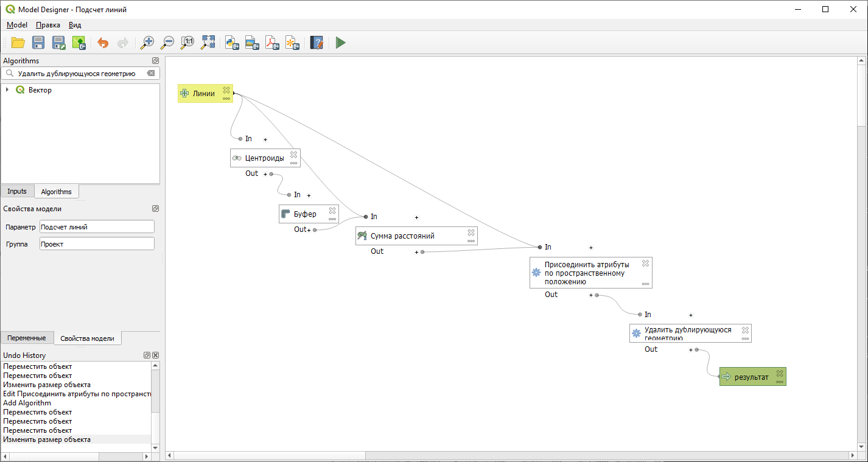Zoom in on the model canvas
Screen dimensions: 868x462
[147, 43]
